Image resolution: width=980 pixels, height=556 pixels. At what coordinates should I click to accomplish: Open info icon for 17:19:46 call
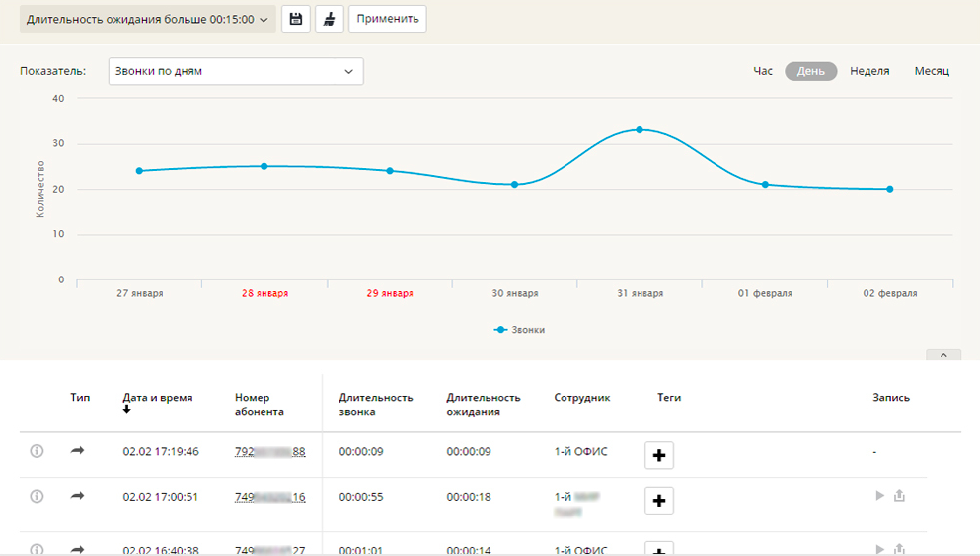click(x=38, y=451)
